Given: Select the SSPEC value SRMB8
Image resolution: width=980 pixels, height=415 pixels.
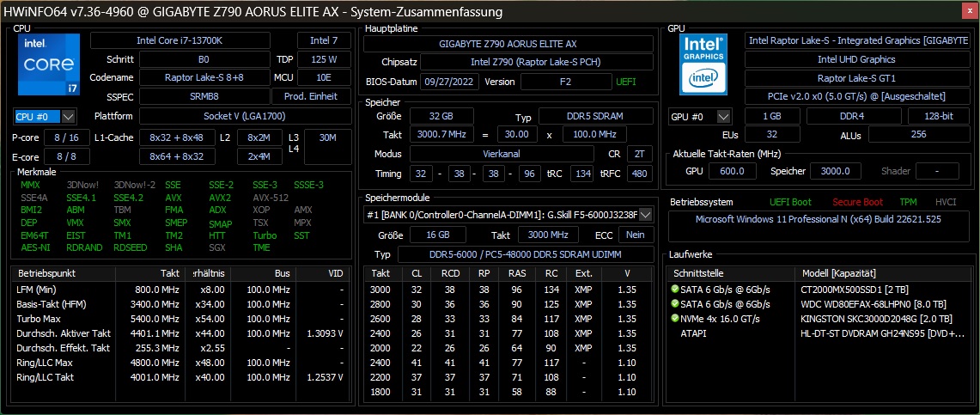Looking at the screenshot, I should pos(204,96).
